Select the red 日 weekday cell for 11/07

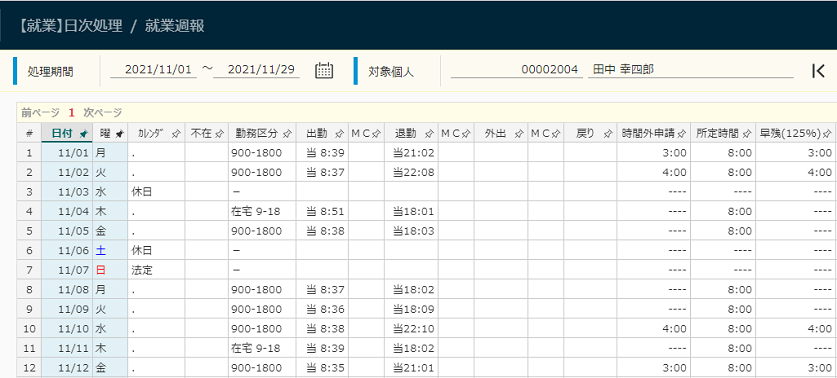[x=110, y=270]
